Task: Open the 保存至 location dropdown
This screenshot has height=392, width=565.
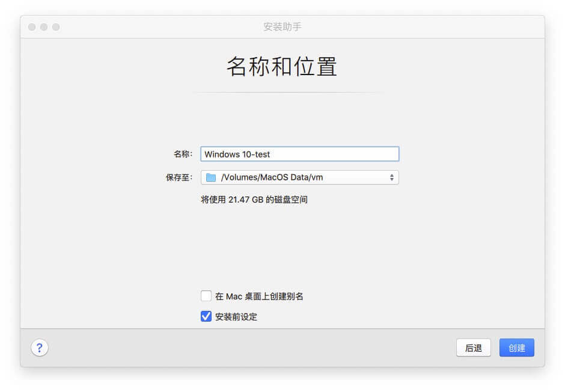Action: coord(300,177)
